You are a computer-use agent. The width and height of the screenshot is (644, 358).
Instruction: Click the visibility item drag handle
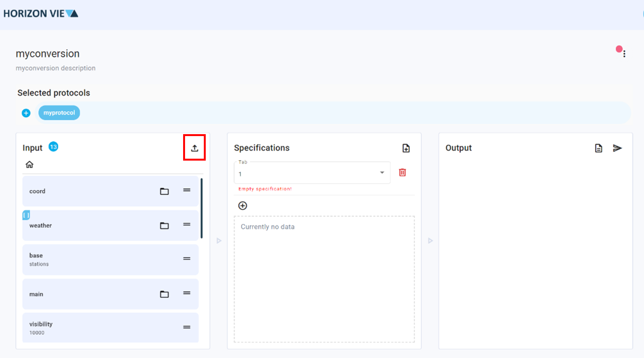[x=187, y=327]
